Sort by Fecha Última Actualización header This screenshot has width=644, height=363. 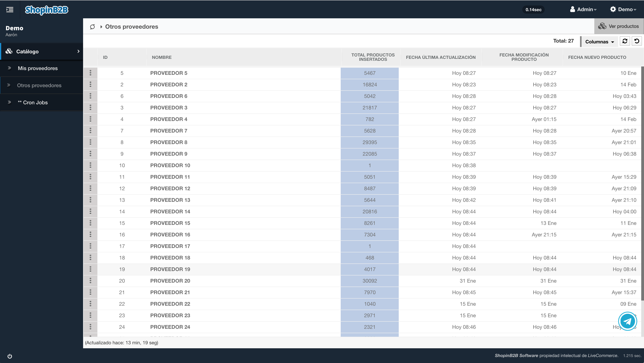pyautogui.click(x=441, y=57)
